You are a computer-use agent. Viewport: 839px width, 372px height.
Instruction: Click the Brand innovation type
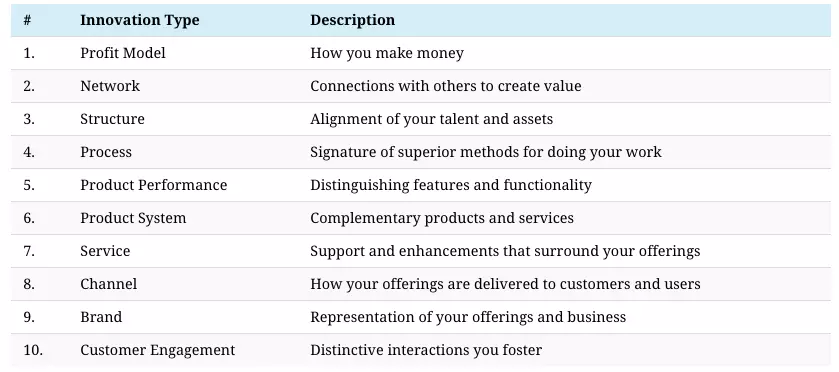point(101,317)
